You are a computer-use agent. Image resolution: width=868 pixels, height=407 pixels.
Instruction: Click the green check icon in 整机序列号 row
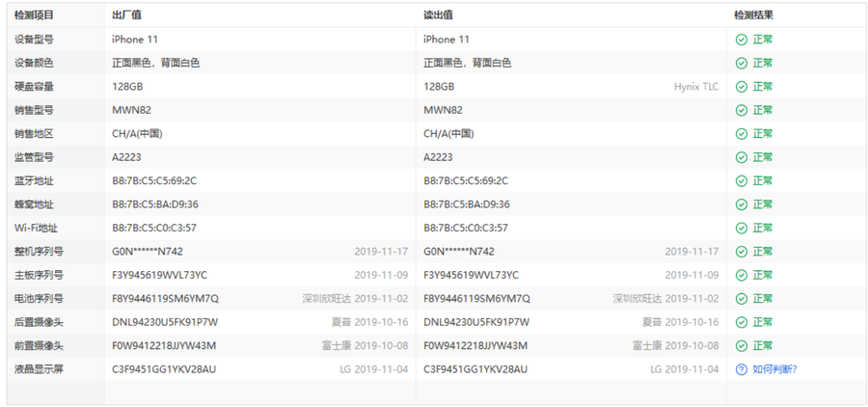(742, 252)
